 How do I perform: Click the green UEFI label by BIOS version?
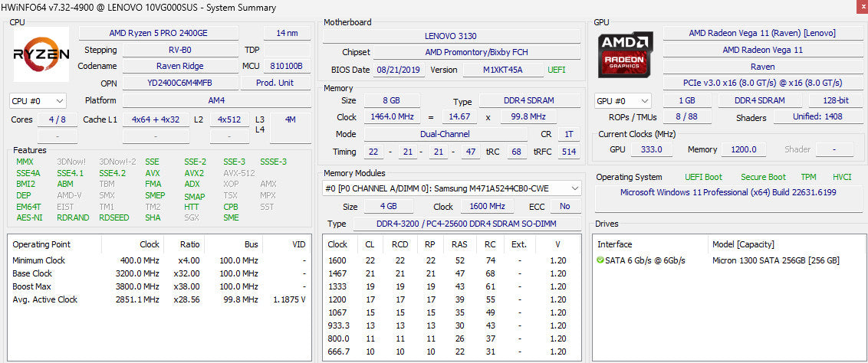[557, 70]
